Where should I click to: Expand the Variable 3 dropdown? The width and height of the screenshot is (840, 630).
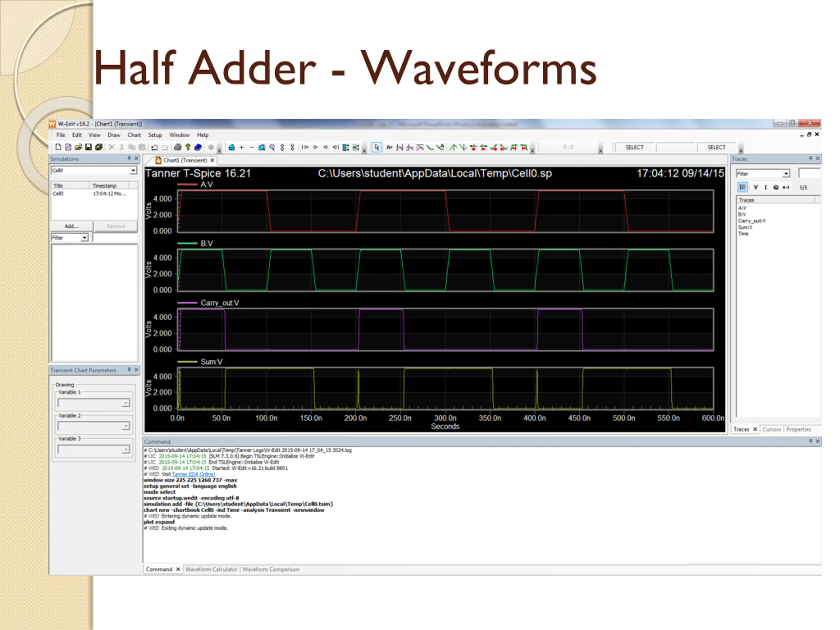coord(126,450)
